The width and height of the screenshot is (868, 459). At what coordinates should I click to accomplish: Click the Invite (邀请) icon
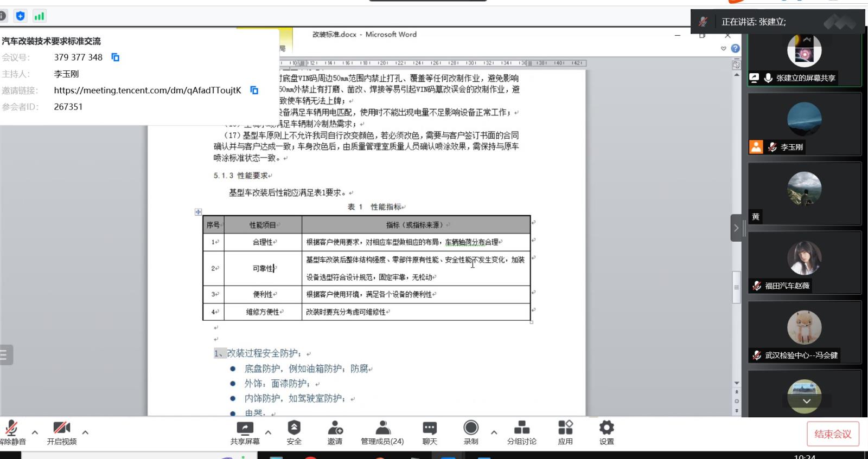335,428
